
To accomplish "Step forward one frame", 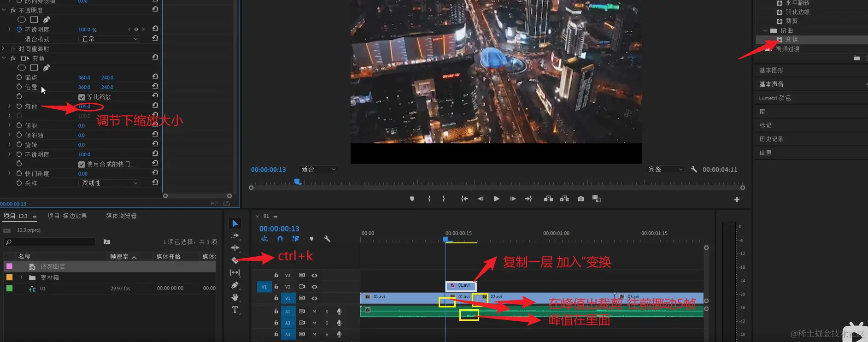I will pos(513,199).
